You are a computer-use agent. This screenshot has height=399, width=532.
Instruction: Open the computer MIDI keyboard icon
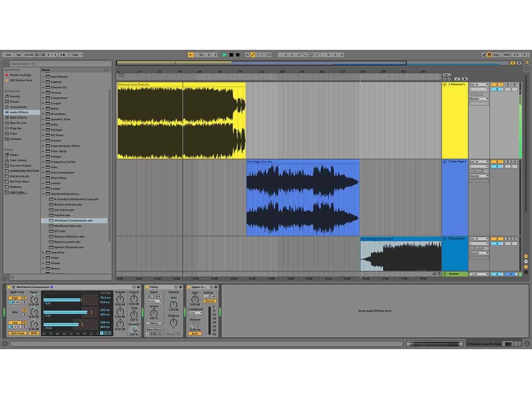[x=489, y=55]
